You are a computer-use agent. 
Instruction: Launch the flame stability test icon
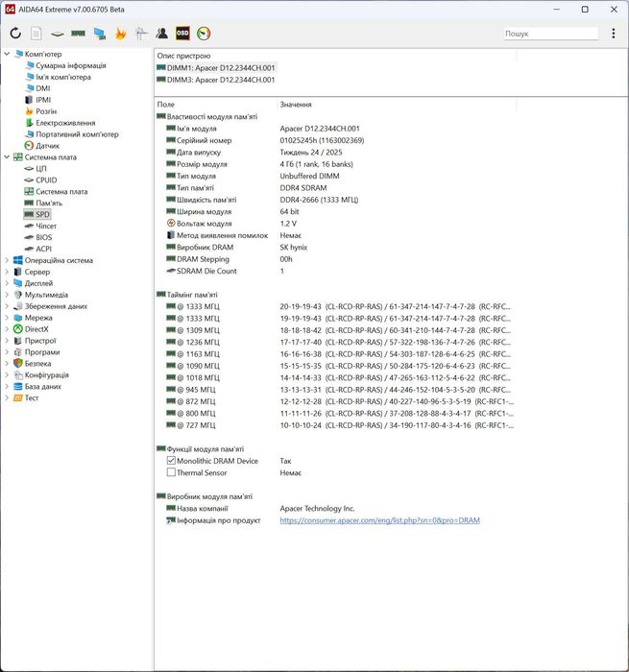(x=120, y=34)
